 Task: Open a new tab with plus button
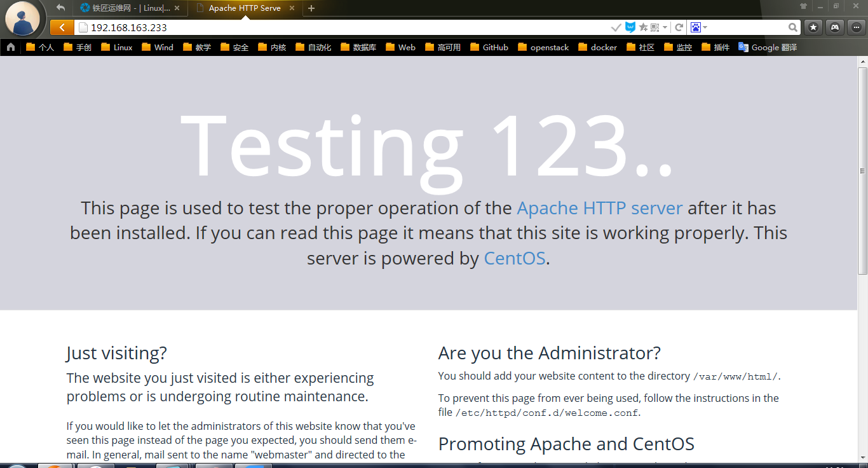[311, 9]
